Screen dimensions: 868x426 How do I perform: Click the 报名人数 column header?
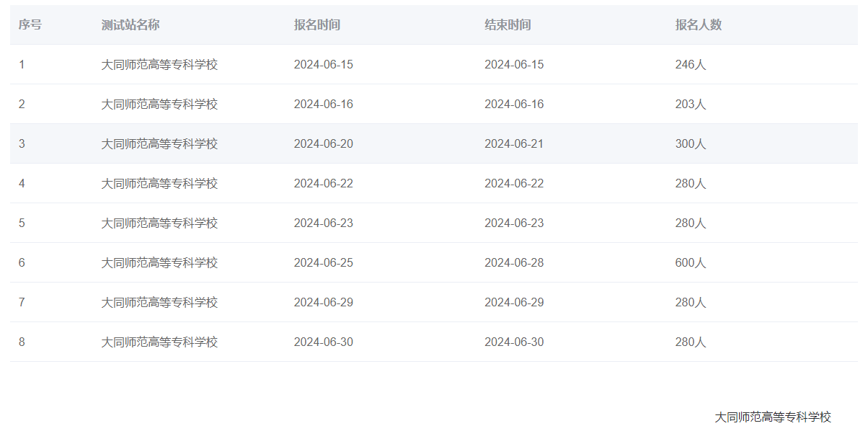pyautogui.click(x=699, y=25)
